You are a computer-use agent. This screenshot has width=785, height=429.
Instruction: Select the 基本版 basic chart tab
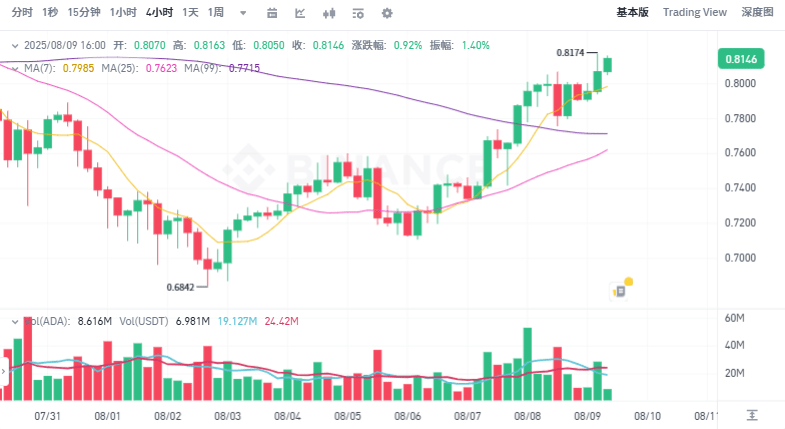click(632, 12)
